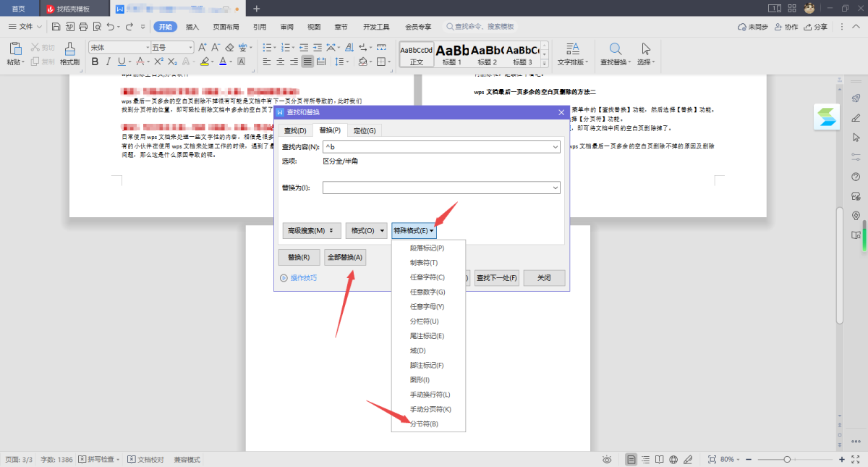Switch to Web layout view icon in status bar
This screenshot has height=467, width=868.
point(673,459)
